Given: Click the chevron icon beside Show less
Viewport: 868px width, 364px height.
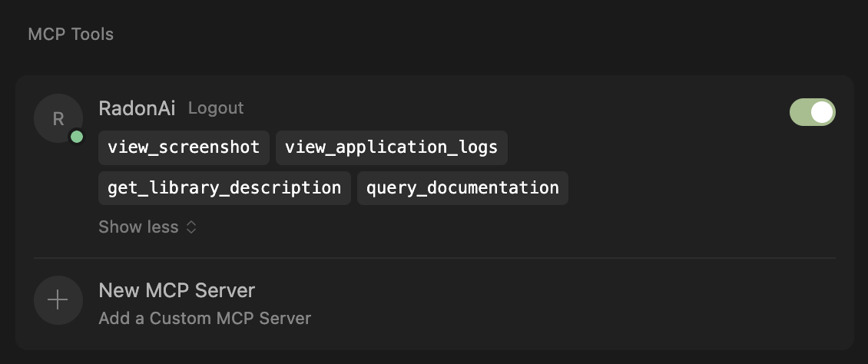Looking at the screenshot, I should tap(191, 227).
